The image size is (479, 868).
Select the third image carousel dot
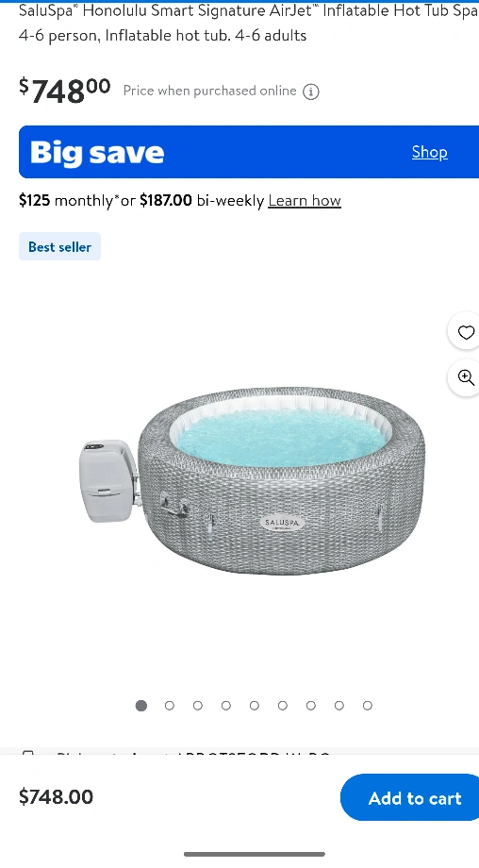[197, 706]
